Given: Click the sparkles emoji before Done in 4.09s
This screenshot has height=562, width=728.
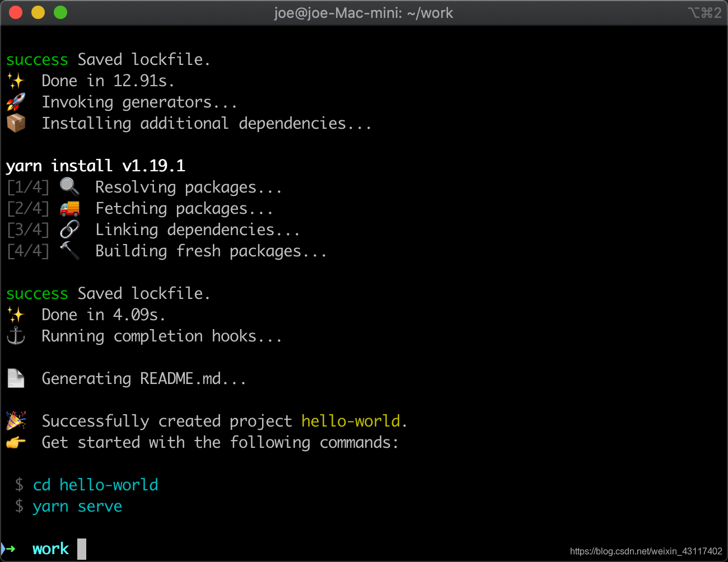Looking at the screenshot, I should click(x=16, y=315).
